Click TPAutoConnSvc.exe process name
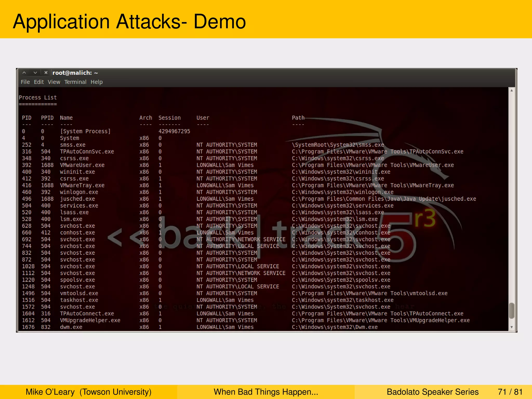Image resolution: width=532 pixels, height=399 pixels. (87, 152)
